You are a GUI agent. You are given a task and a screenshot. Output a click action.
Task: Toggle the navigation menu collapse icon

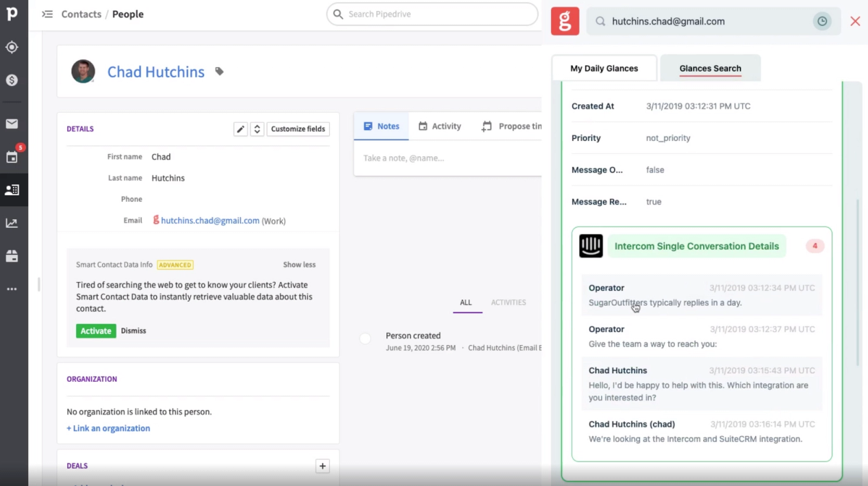pos(47,14)
